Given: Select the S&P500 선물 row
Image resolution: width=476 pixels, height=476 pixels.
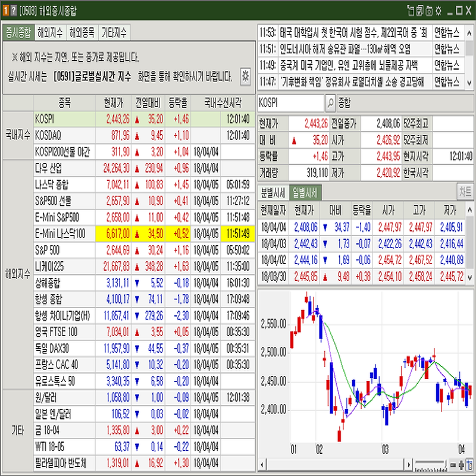Looking at the screenshot, I should click(x=144, y=201).
